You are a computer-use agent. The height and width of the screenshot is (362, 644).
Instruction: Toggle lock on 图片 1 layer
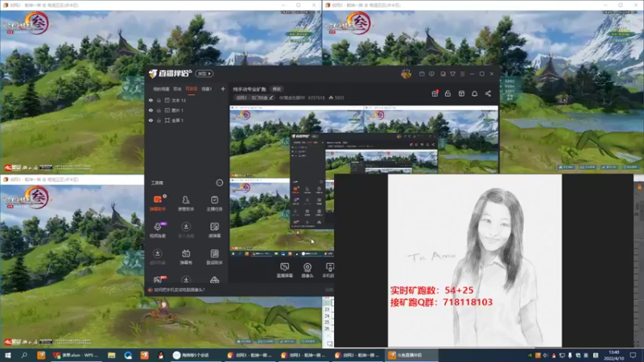coord(159,110)
